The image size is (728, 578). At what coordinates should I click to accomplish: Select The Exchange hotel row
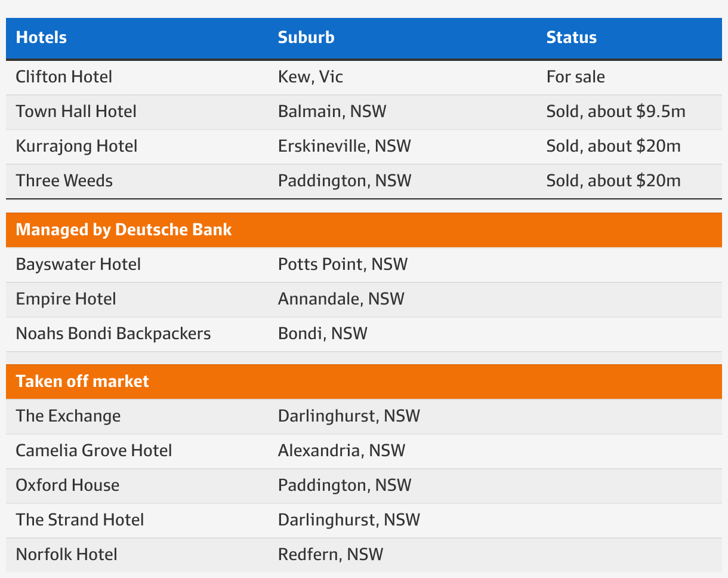click(x=68, y=416)
